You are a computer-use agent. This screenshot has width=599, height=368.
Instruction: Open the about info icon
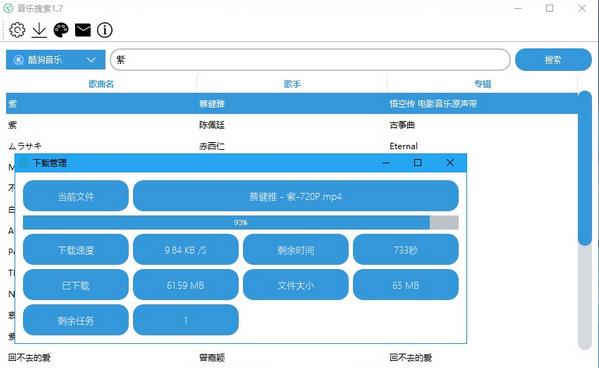pos(105,30)
